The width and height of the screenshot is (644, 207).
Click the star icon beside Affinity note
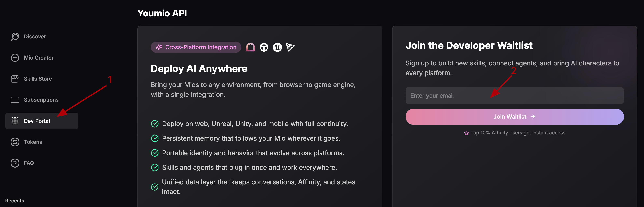466,133
